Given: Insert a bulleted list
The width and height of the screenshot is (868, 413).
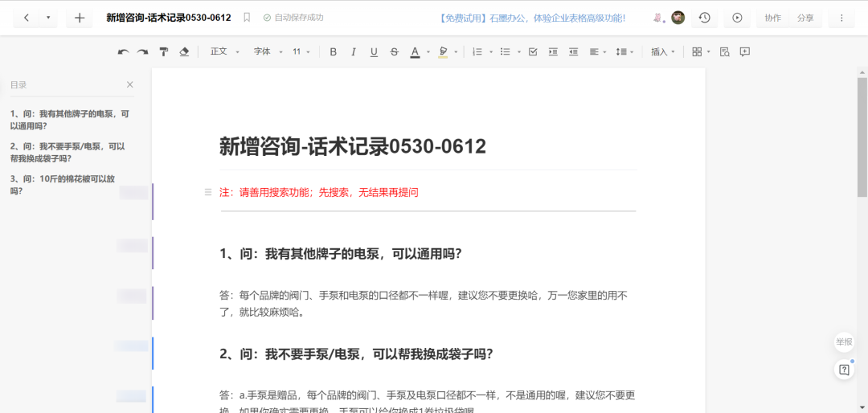Looking at the screenshot, I should coord(505,52).
